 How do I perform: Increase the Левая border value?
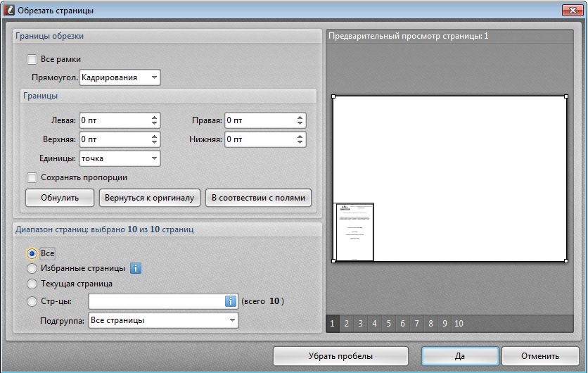(x=154, y=118)
